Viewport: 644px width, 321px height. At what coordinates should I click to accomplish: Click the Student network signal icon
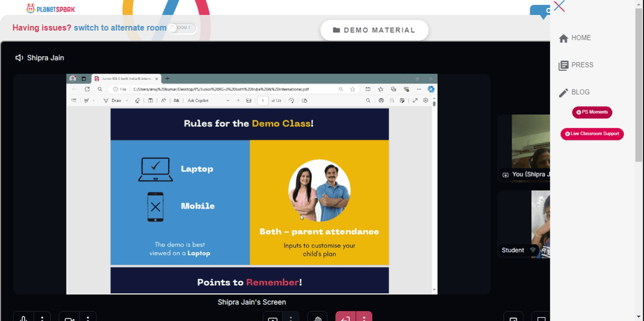533,250
